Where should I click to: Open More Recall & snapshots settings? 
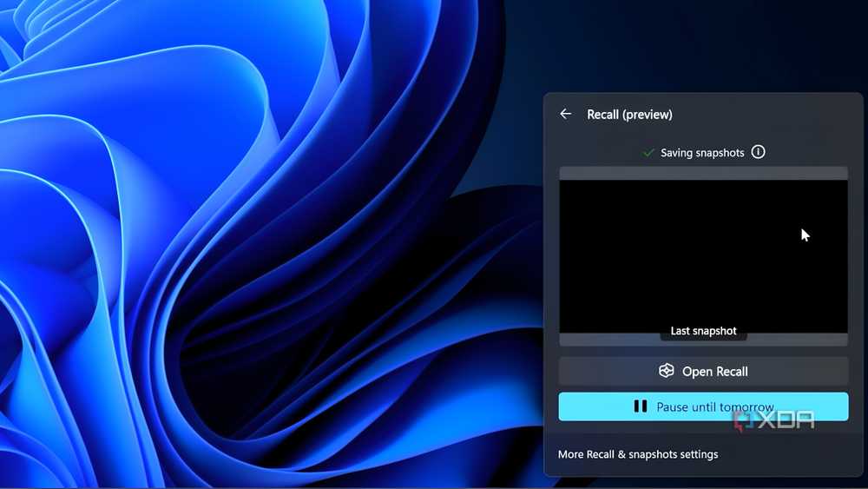(638, 454)
